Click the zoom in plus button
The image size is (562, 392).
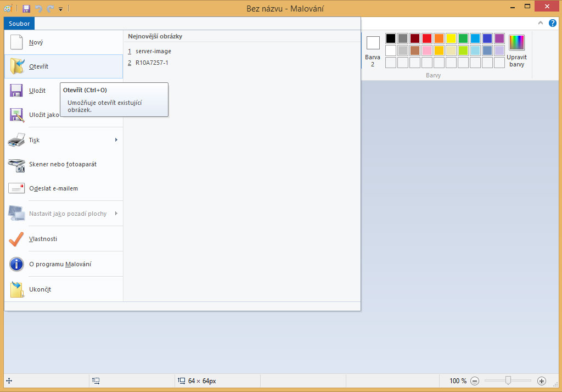(x=542, y=381)
